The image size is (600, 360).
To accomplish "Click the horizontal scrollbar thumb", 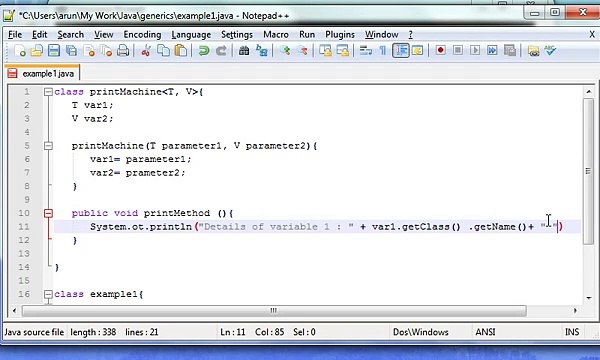I will pyautogui.click(x=274, y=310).
